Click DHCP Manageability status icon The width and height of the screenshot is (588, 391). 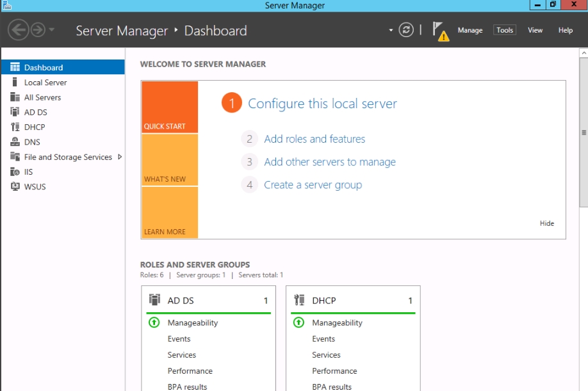(x=298, y=322)
